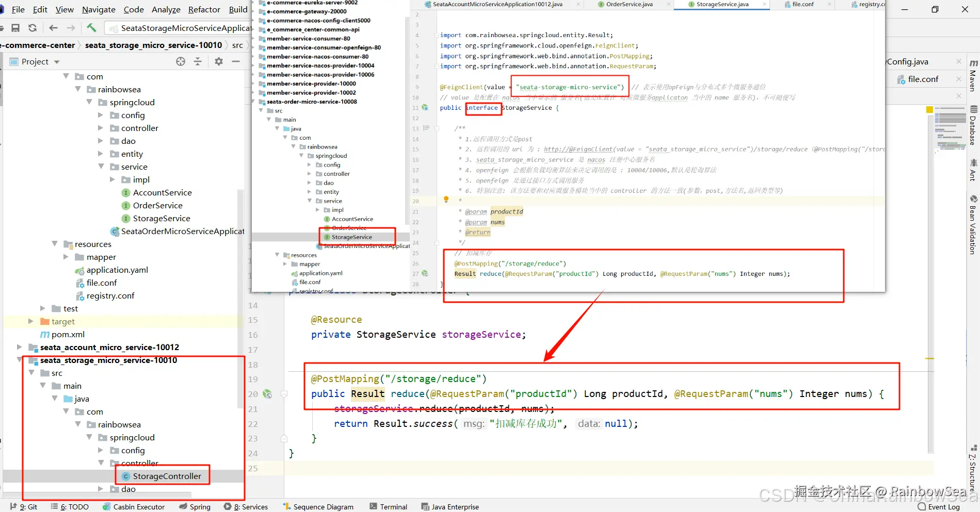Select application.yaml in the Project tree
980x512 pixels.
tap(117, 270)
